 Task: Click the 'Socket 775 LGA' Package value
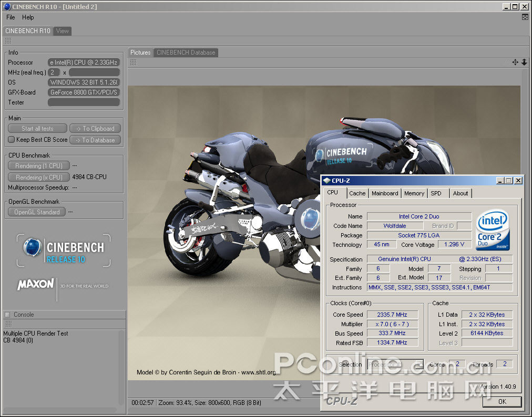tap(419, 235)
